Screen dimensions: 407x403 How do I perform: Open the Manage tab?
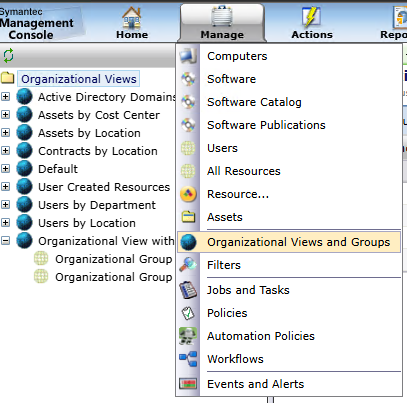coord(222,23)
